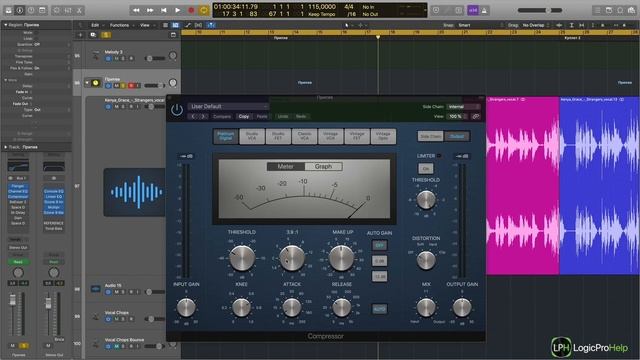640x360 pixels.
Task: Open the Library from the control bar
Action: tap(8, 10)
